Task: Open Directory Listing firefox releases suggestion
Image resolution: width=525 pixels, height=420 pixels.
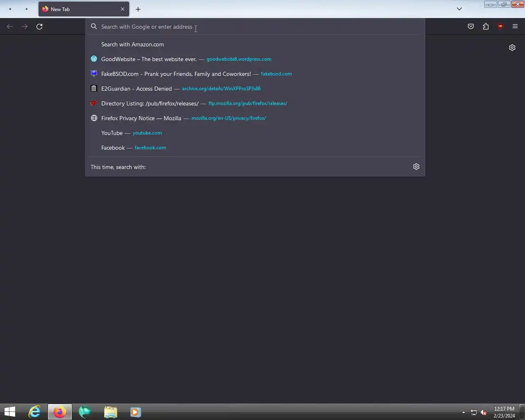Action: pyautogui.click(x=255, y=103)
